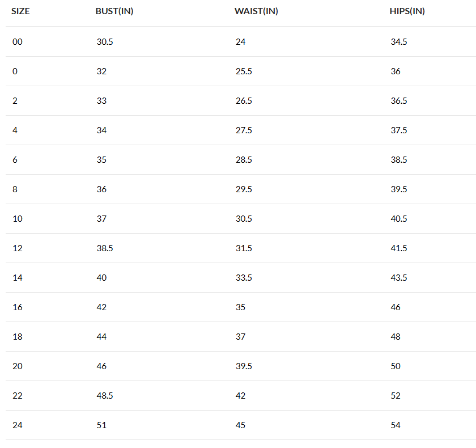The width and height of the screenshot is (476, 448).
Task: Click hips value 36.5 for size 2
Action: tap(399, 101)
